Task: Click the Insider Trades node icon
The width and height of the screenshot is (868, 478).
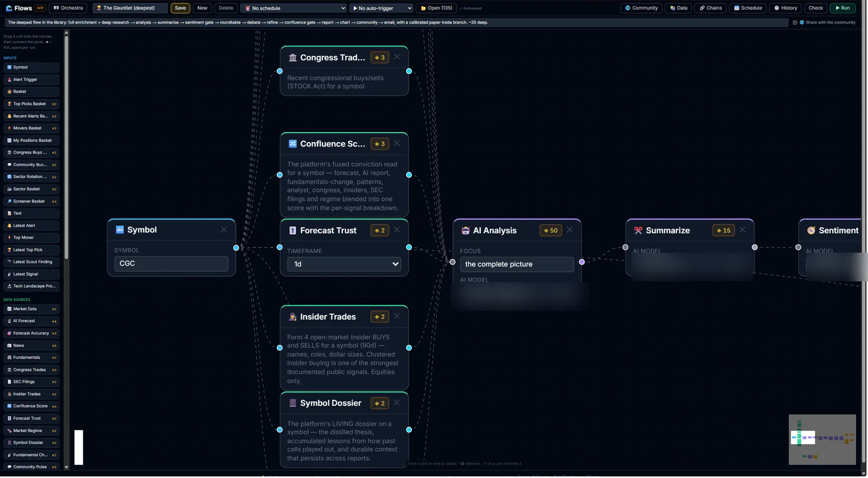Action: (x=293, y=317)
